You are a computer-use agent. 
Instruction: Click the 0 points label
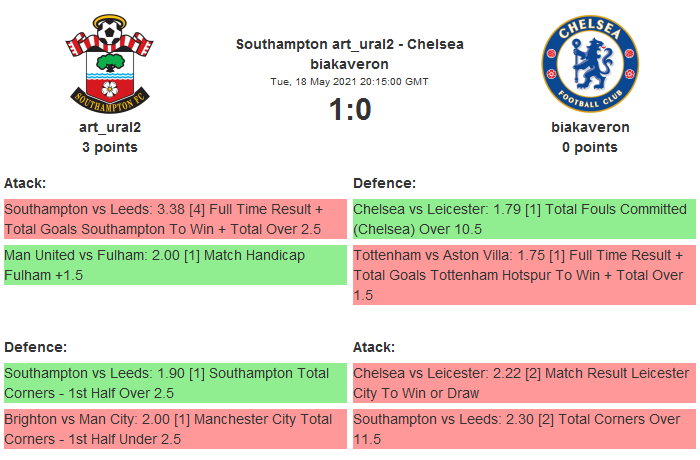pyautogui.click(x=590, y=147)
